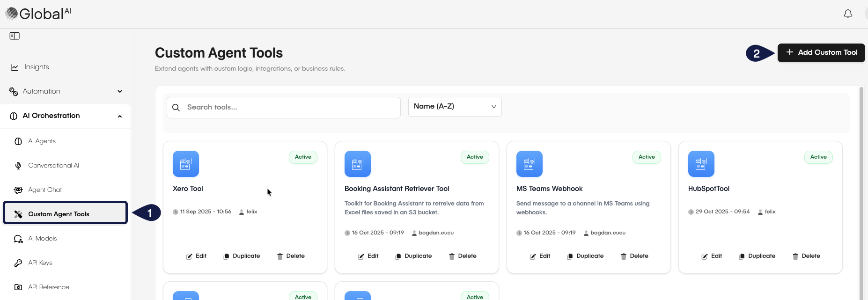
Task: Click the vertical scrollbar on the tools list
Action: [861, 187]
